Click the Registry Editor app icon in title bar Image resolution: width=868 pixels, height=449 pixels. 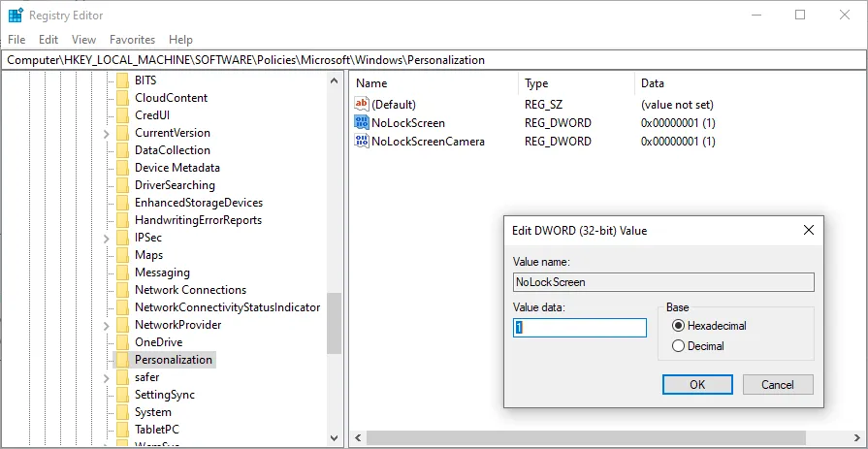point(16,15)
